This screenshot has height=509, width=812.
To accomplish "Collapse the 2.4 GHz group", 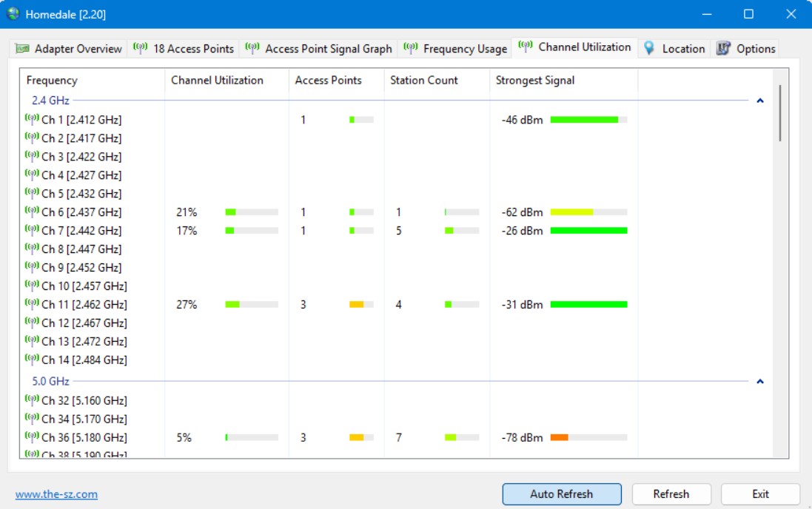I will 759,101.
